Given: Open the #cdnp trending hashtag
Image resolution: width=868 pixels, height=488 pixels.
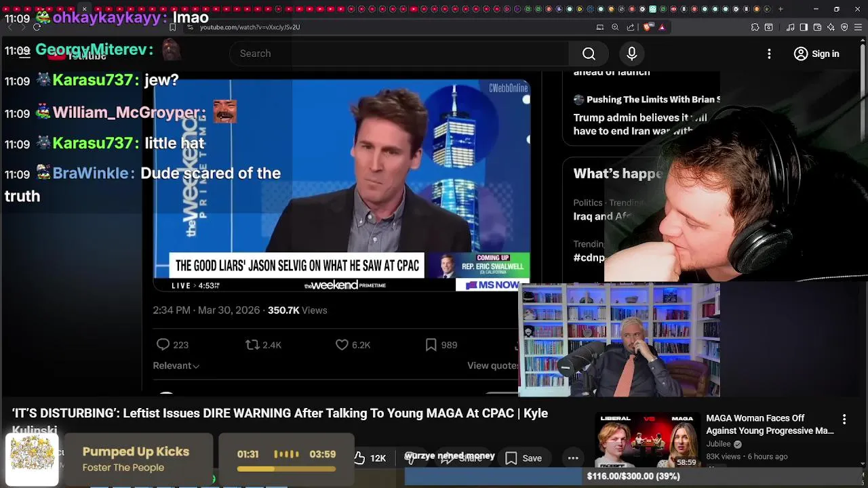Looking at the screenshot, I should (589, 258).
